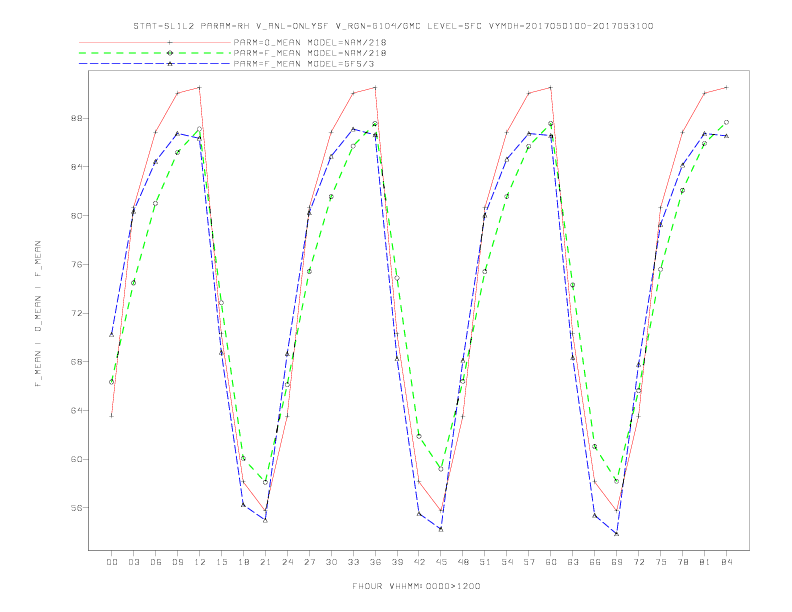Screen dimensions: 792x612
Task: Click x-axis tick label 33
Action: pos(353,562)
